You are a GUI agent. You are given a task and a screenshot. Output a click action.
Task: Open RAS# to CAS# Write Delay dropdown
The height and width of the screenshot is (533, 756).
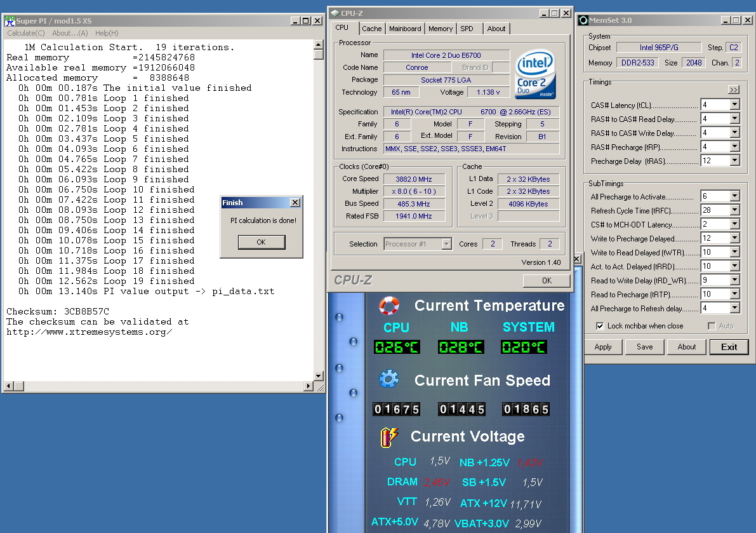point(734,133)
